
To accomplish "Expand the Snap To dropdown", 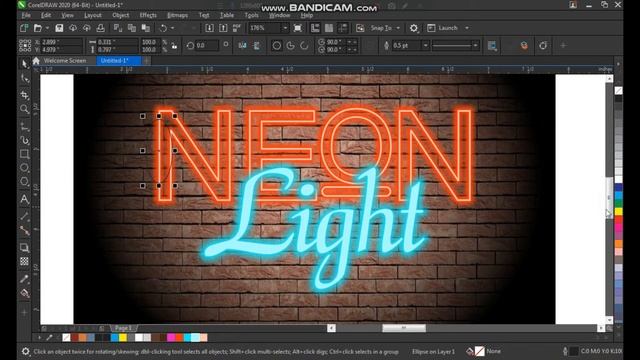I will (x=398, y=28).
